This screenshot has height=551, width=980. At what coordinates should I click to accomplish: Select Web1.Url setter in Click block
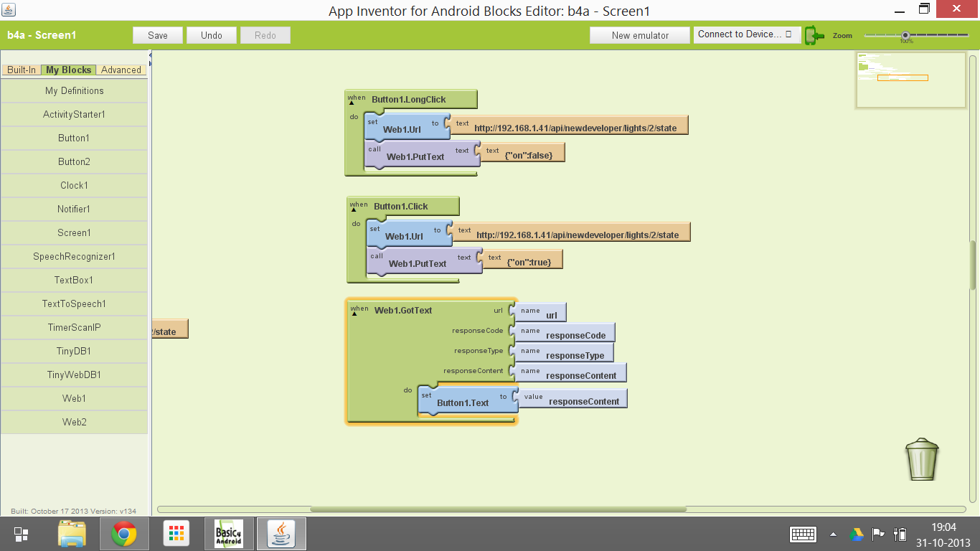(409, 232)
